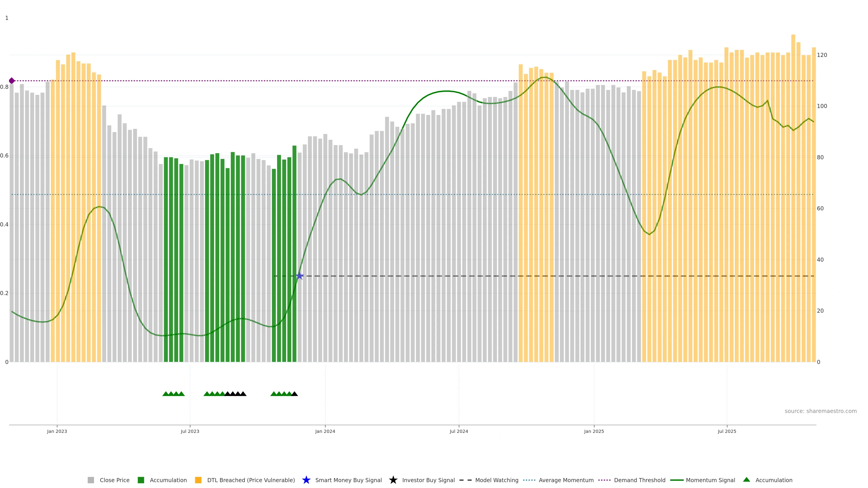The width and height of the screenshot is (868, 488).
Task: Click the gray DTL Breached legend color swatch
Action: point(198,480)
